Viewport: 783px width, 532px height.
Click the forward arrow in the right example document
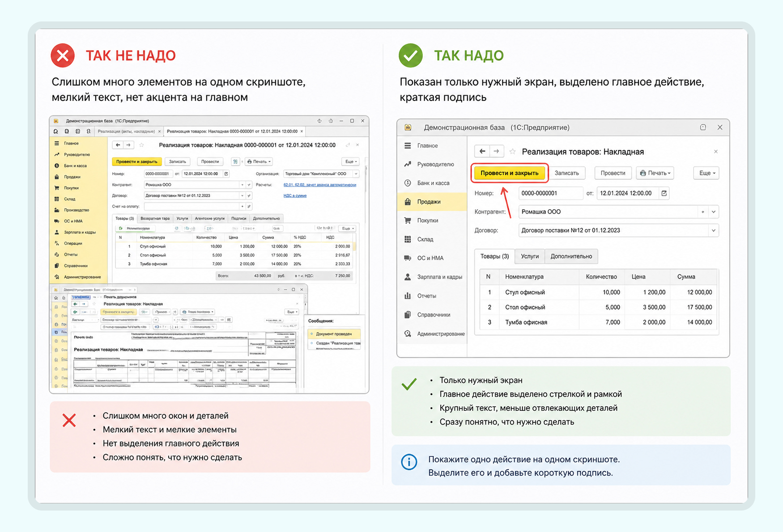click(497, 152)
